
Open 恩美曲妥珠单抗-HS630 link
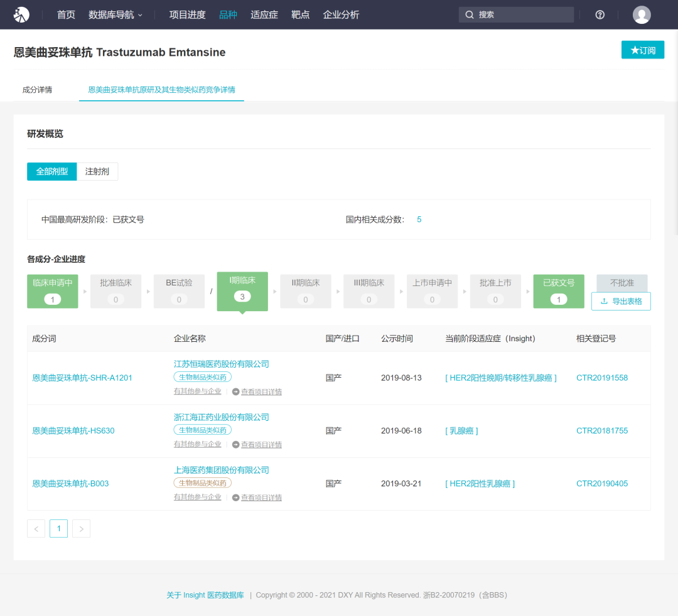click(73, 431)
